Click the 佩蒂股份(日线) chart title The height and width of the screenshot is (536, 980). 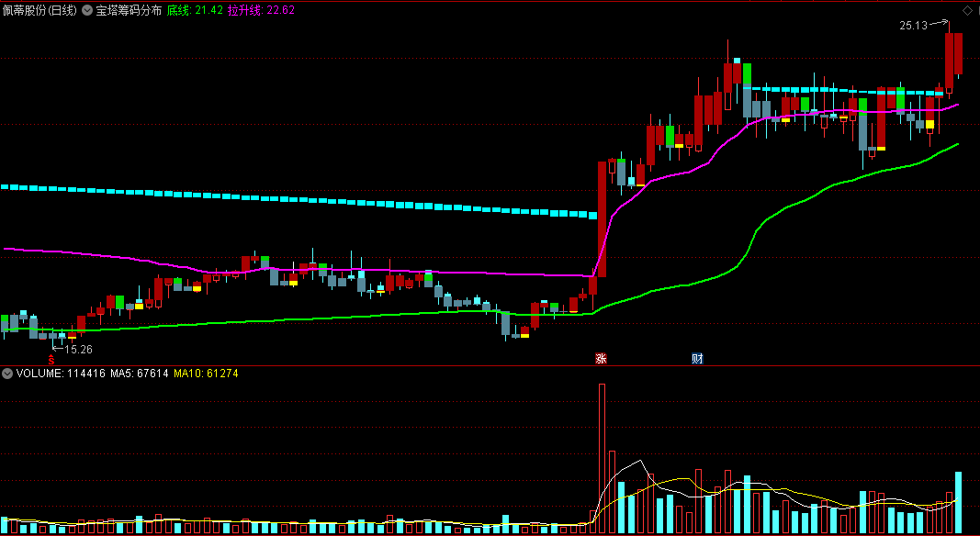(40, 11)
